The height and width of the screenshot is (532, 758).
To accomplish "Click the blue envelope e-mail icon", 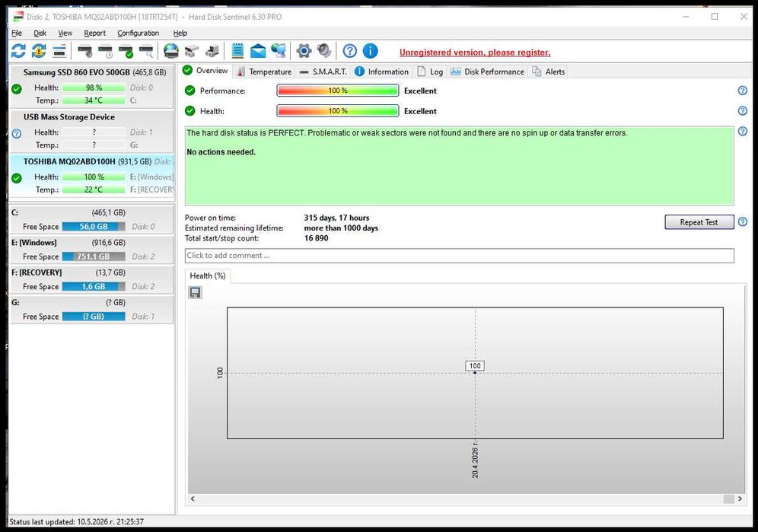I will (258, 51).
